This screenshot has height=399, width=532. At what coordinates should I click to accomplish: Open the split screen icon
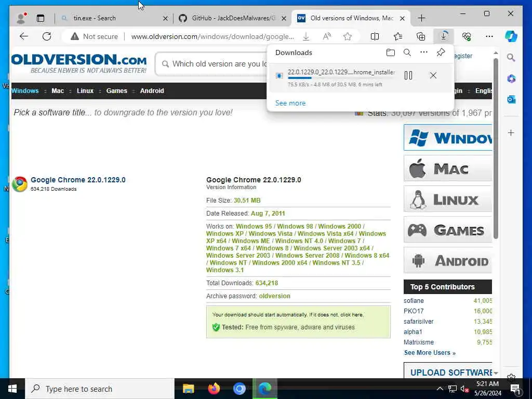[375, 36]
